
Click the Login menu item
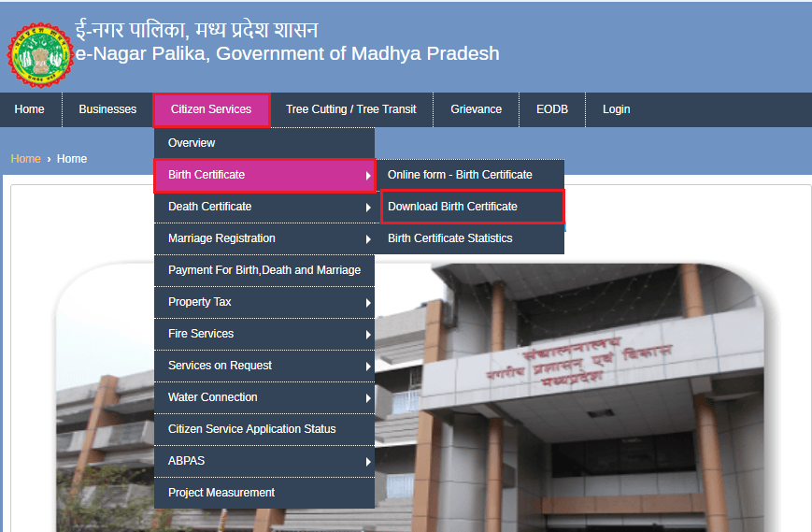(x=617, y=109)
